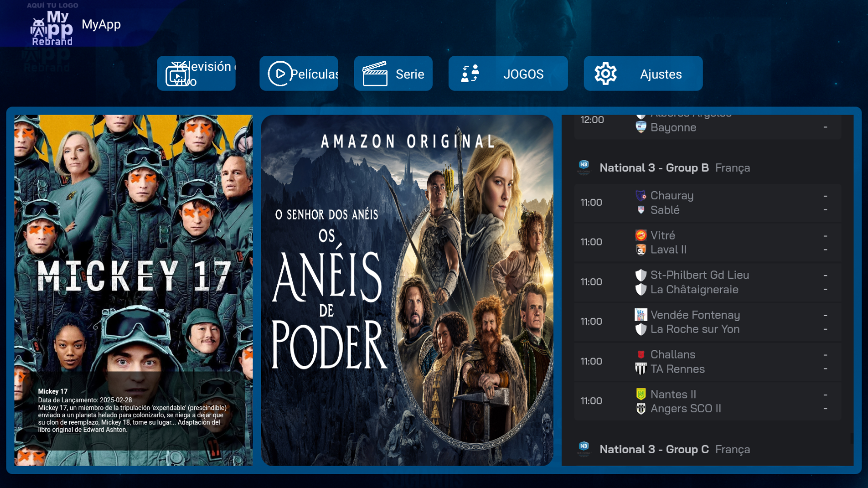Open the live television TV icon
Screen dimensions: 868x488
(178, 75)
